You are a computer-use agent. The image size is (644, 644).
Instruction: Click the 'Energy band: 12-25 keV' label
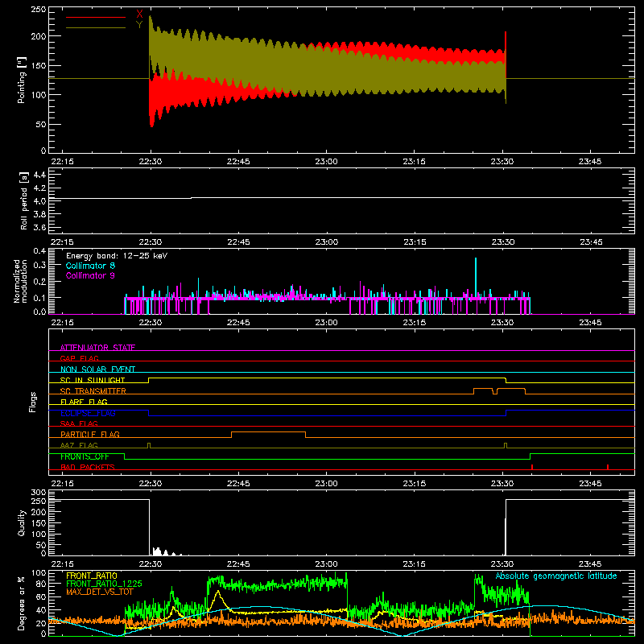[117, 256]
